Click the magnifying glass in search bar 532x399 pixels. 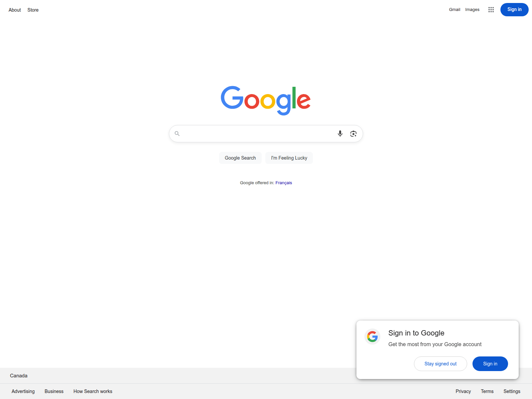click(177, 134)
